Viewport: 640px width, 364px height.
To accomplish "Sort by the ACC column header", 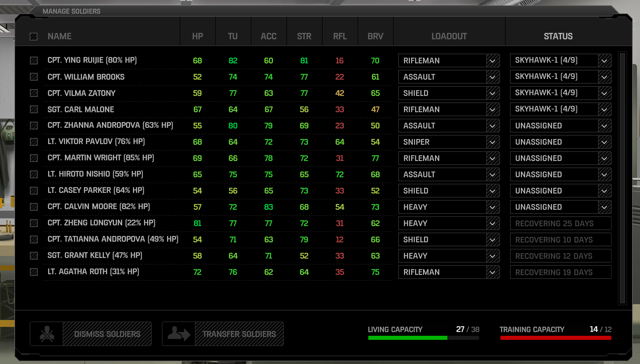I will click(x=269, y=36).
